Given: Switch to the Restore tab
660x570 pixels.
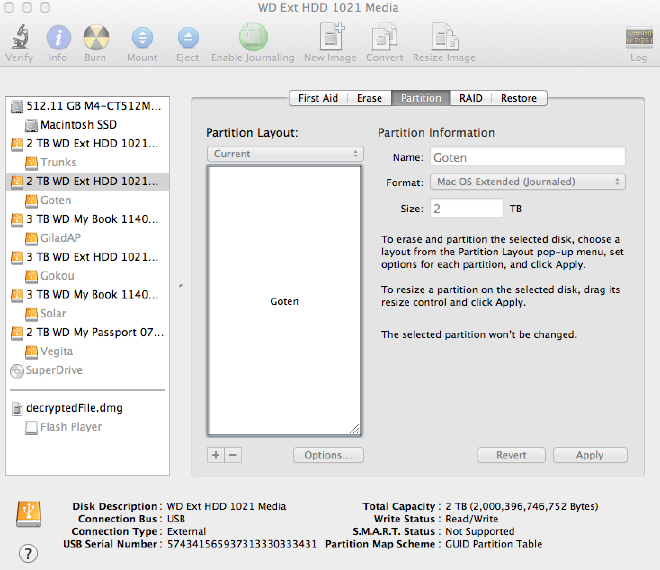Looking at the screenshot, I should click(519, 98).
